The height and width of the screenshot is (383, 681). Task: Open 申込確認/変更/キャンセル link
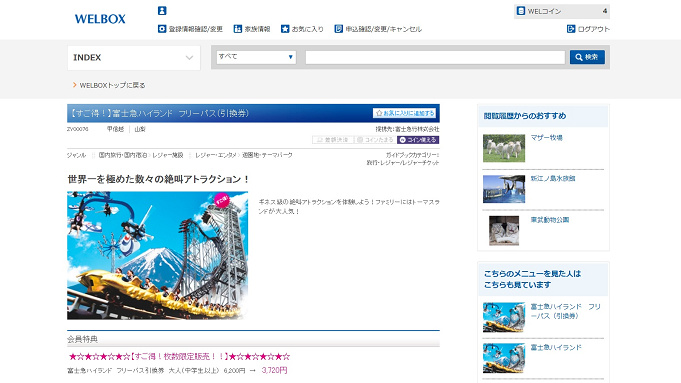pyautogui.click(x=378, y=29)
